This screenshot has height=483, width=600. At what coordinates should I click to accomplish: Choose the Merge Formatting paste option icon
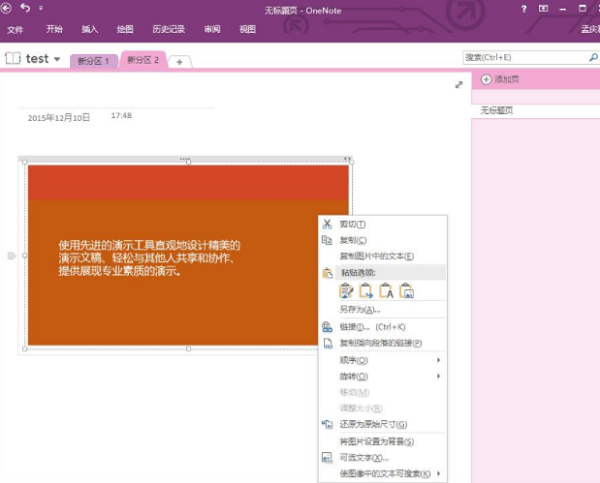click(366, 291)
